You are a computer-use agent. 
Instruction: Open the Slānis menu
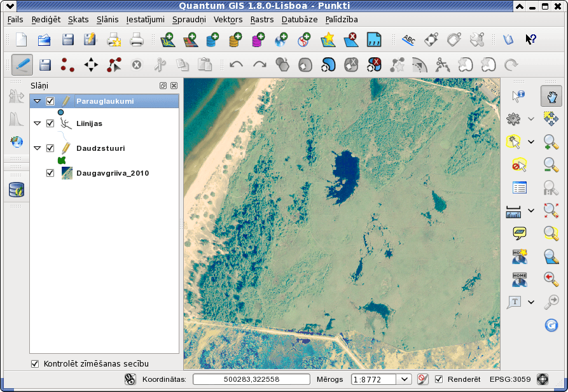(107, 20)
